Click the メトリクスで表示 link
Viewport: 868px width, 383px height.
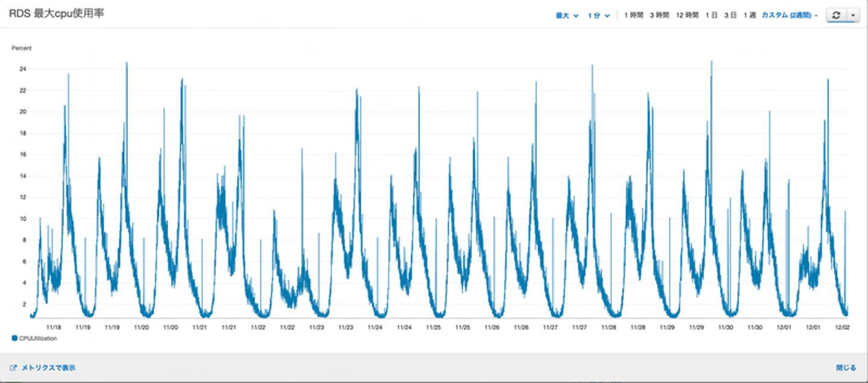click(x=48, y=367)
